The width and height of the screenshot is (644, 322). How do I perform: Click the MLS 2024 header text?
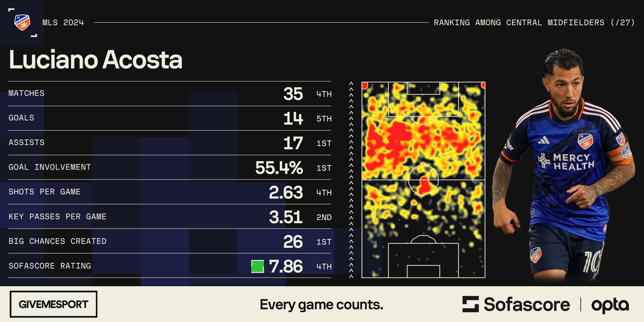[x=63, y=23]
